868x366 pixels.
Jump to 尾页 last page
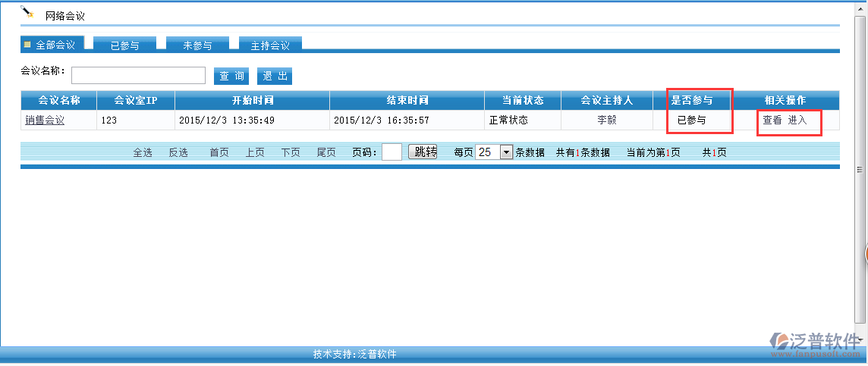pos(326,152)
